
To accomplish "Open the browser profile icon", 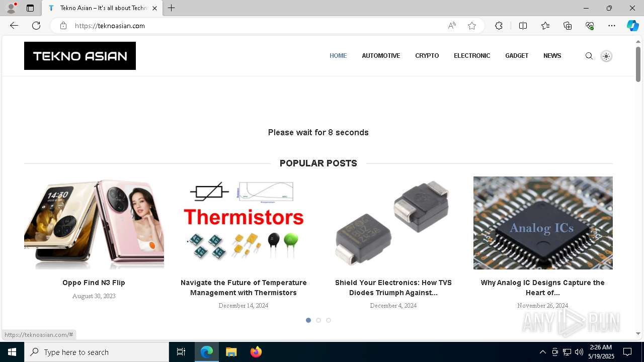I will 11,8.
